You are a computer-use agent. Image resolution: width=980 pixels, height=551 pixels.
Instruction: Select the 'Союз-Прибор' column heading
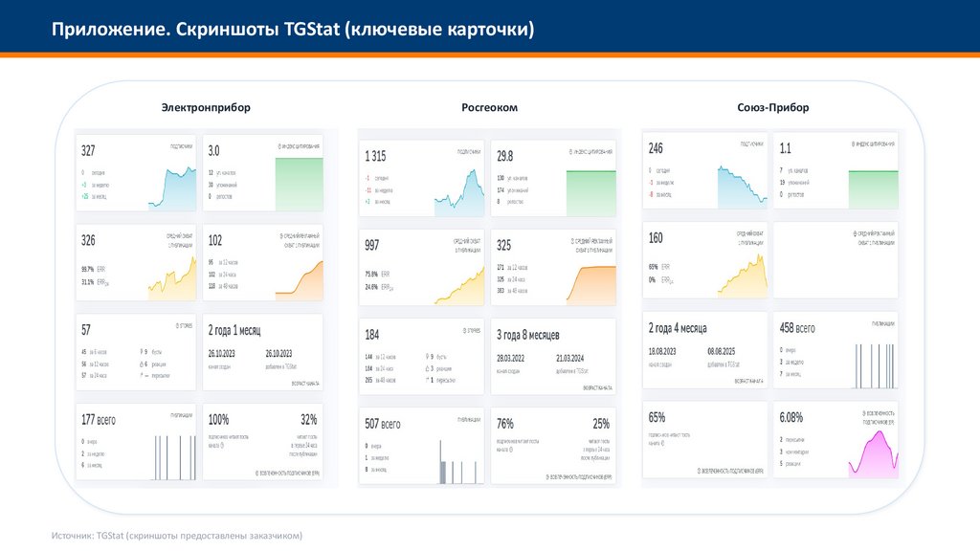tap(772, 107)
